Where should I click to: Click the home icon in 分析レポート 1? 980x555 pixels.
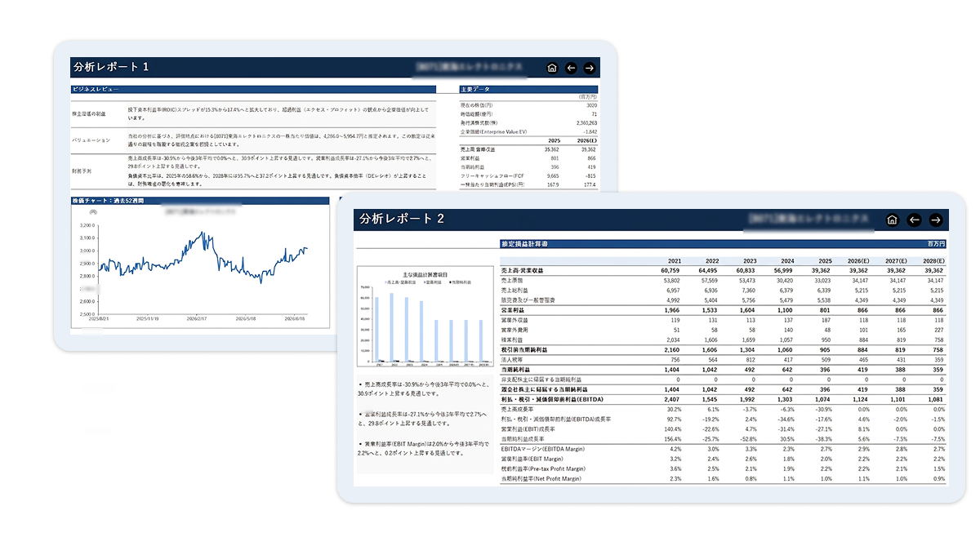pos(552,68)
